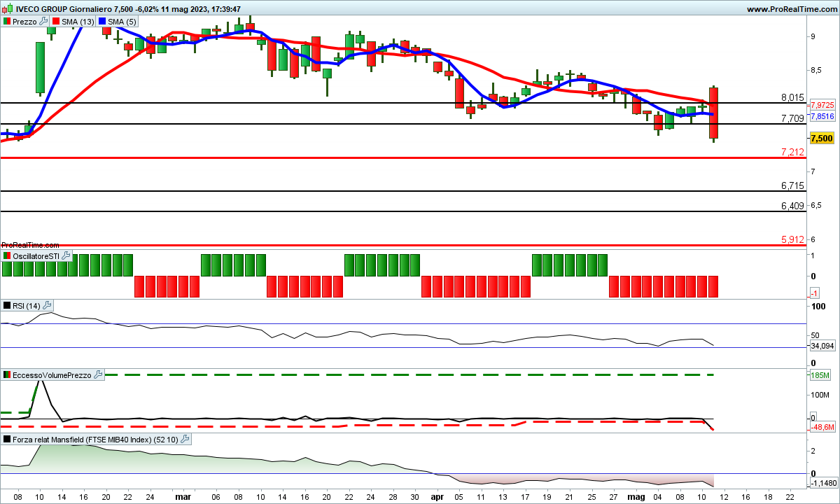840x504 pixels.
Task: Click the apr month label on time axis
Action: (437, 496)
